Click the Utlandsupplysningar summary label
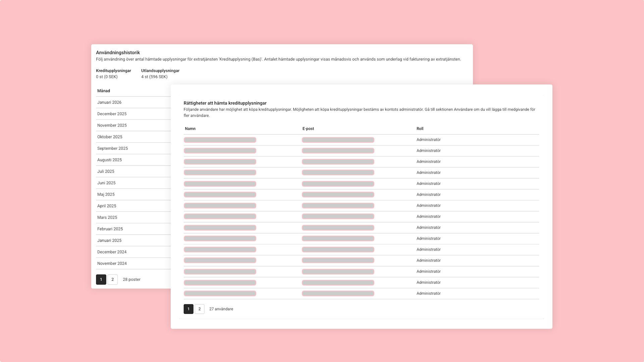Viewport: 644px width, 362px height. (x=160, y=71)
